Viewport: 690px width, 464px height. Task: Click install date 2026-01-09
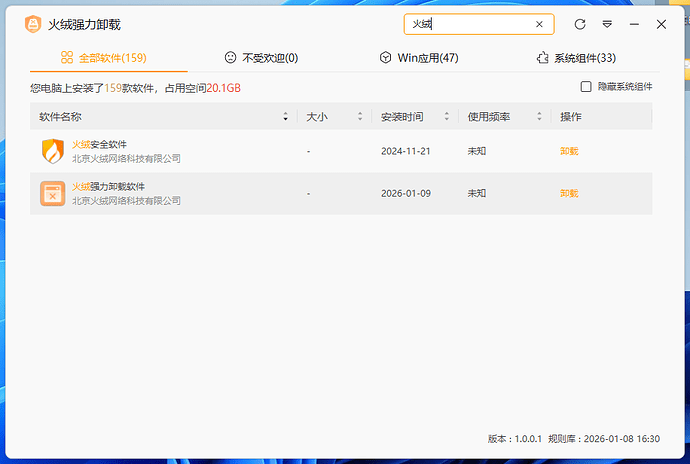pos(406,193)
